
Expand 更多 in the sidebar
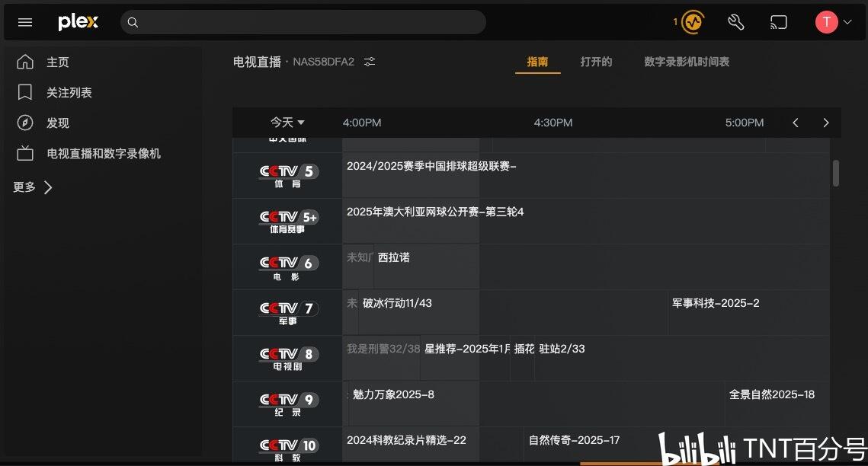click(33, 187)
